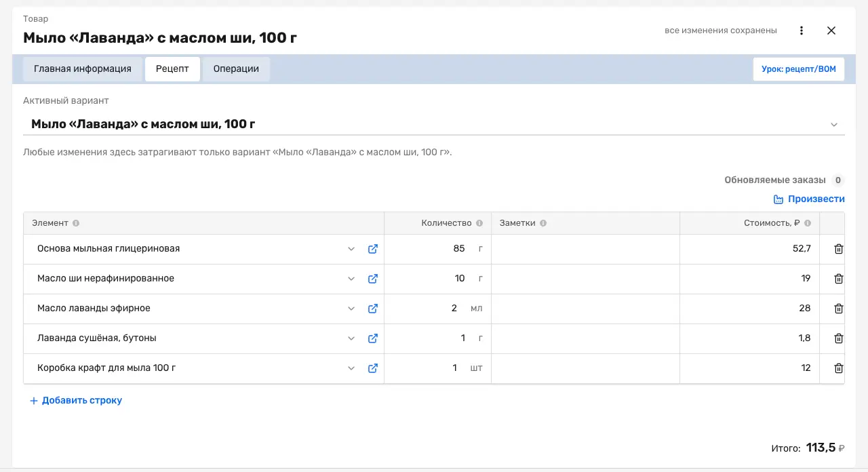Edit quantity 10 for Масло ши нерафинированное
Screen dimensions: 868x472
tap(437, 279)
